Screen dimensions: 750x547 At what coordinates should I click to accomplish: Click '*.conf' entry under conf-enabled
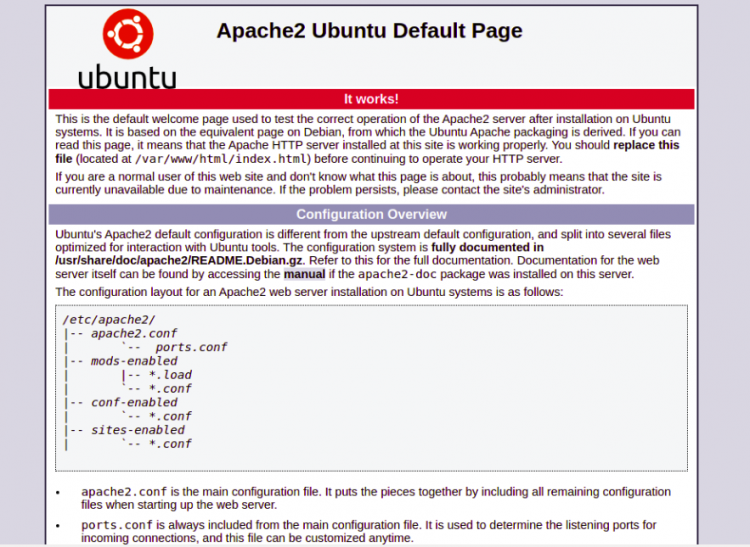[170, 416]
